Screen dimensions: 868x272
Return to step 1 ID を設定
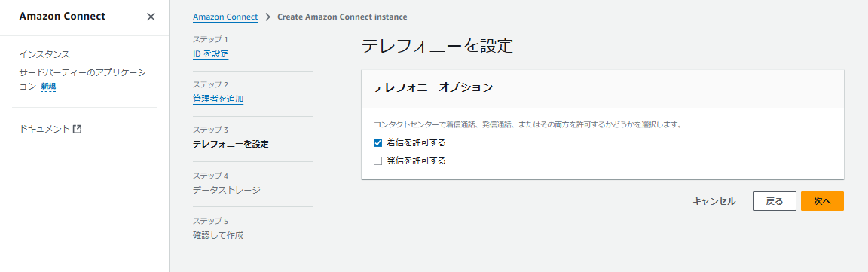point(210,53)
